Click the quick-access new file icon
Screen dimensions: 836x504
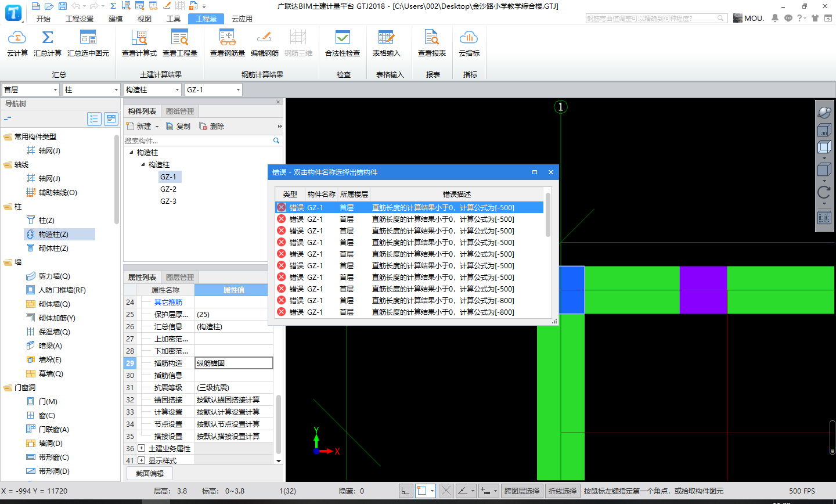36,6
